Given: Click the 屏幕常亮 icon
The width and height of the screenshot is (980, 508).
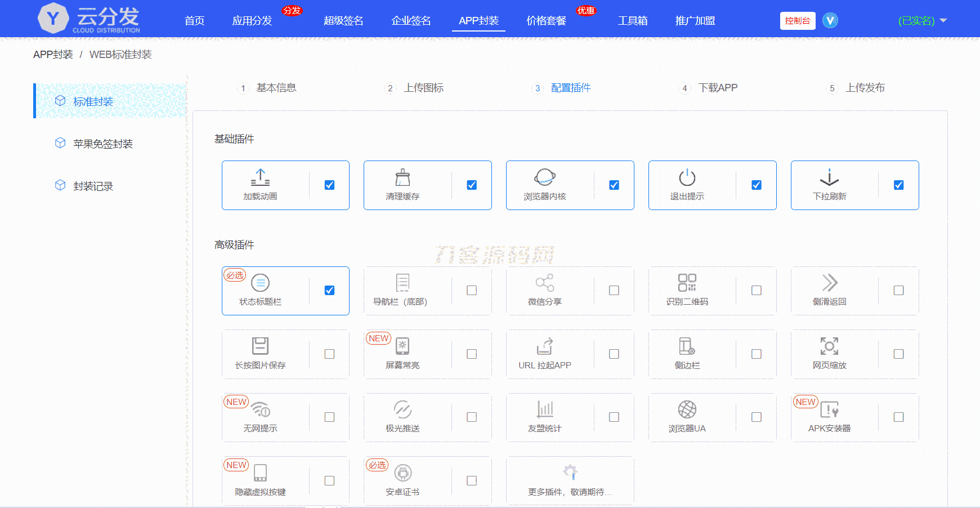Looking at the screenshot, I should coord(402,346).
